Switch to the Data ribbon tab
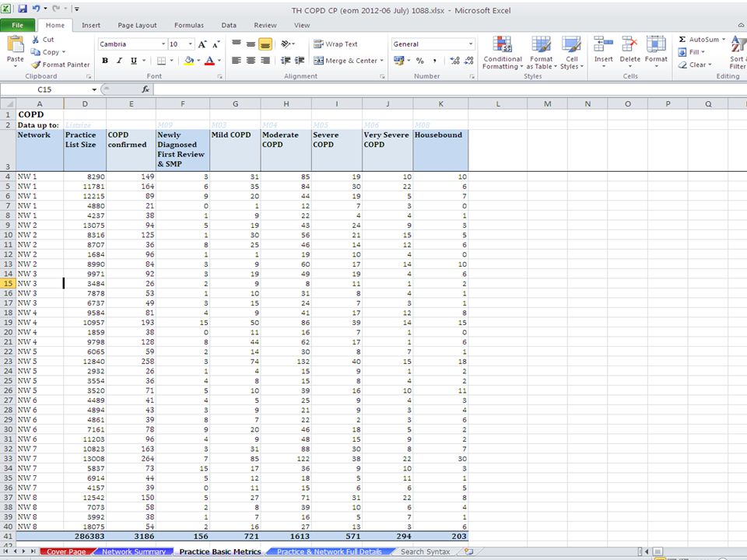 (229, 25)
